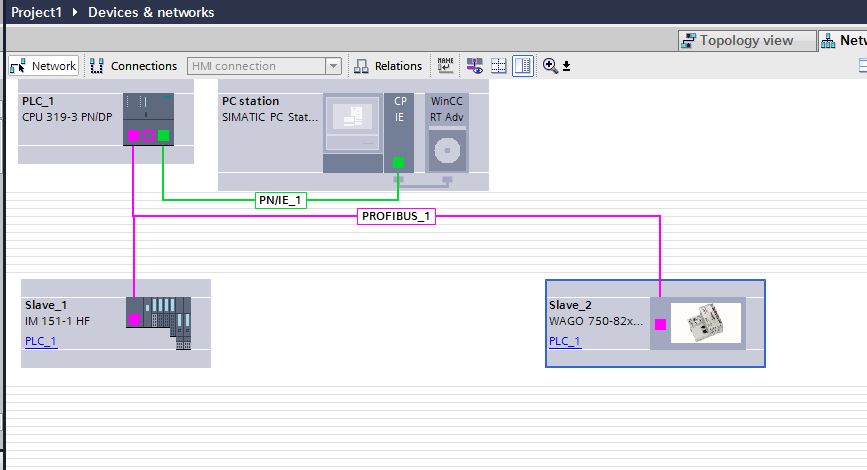Click the PLC_1 device name
This screenshot has height=470, width=867.
pyautogui.click(x=38, y=101)
